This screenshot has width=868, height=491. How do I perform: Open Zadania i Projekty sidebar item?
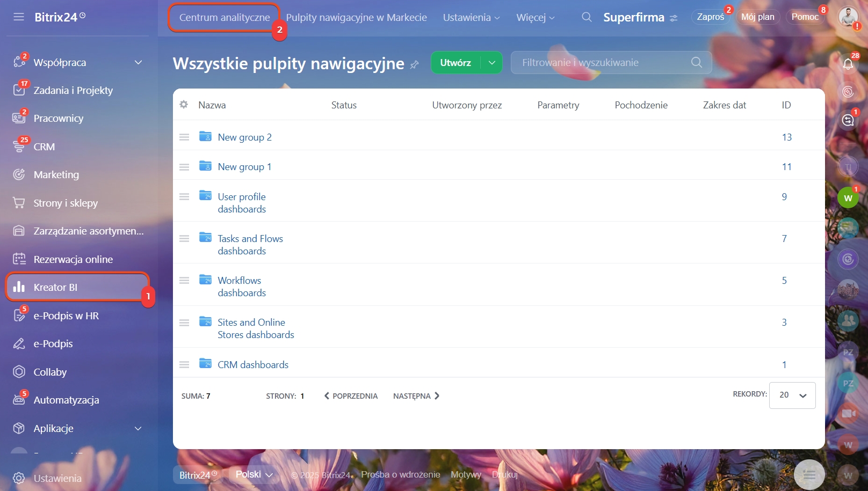click(73, 90)
